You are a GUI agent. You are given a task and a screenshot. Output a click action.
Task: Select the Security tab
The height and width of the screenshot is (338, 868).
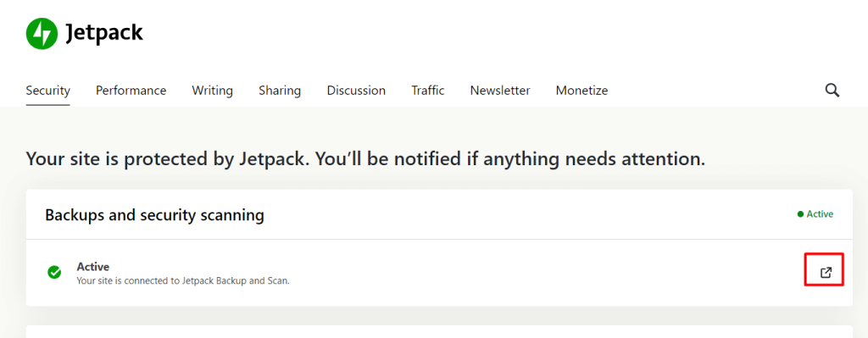coord(48,90)
